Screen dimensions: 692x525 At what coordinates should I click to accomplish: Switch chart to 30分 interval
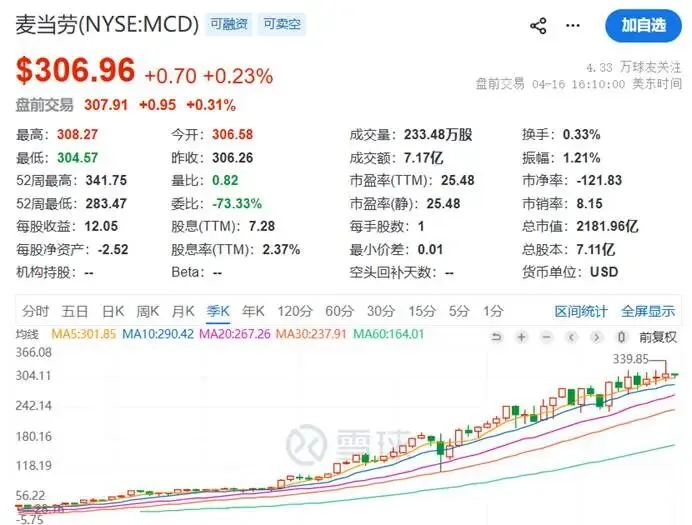pyautogui.click(x=381, y=311)
